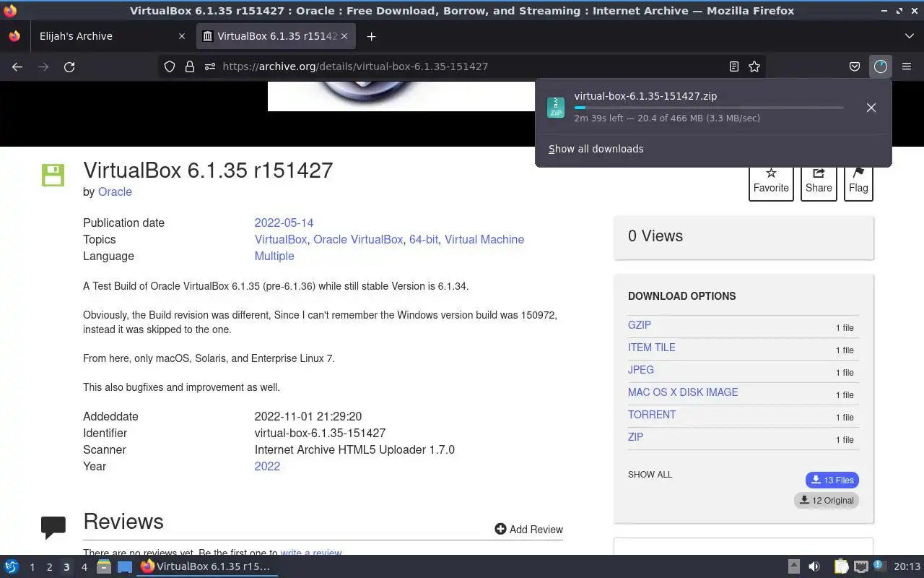Image resolution: width=924 pixels, height=578 pixels.
Task: Open the 2022 year link
Action: pos(267,466)
